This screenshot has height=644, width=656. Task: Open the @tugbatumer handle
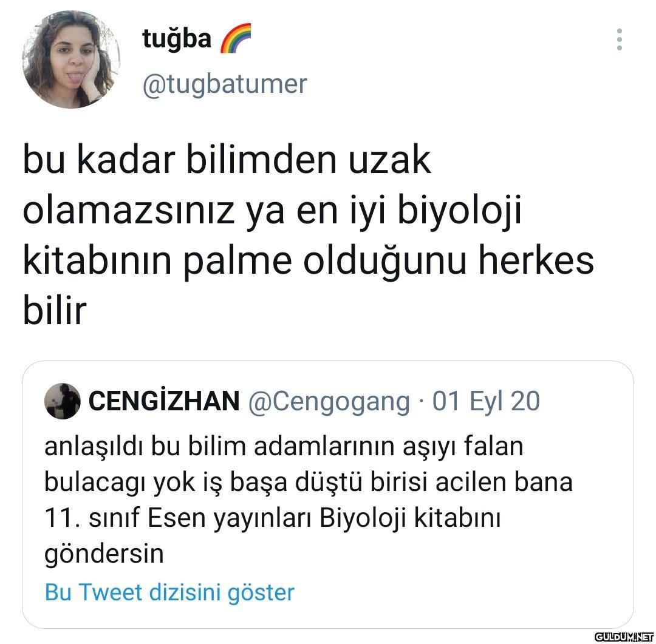[x=225, y=84]
